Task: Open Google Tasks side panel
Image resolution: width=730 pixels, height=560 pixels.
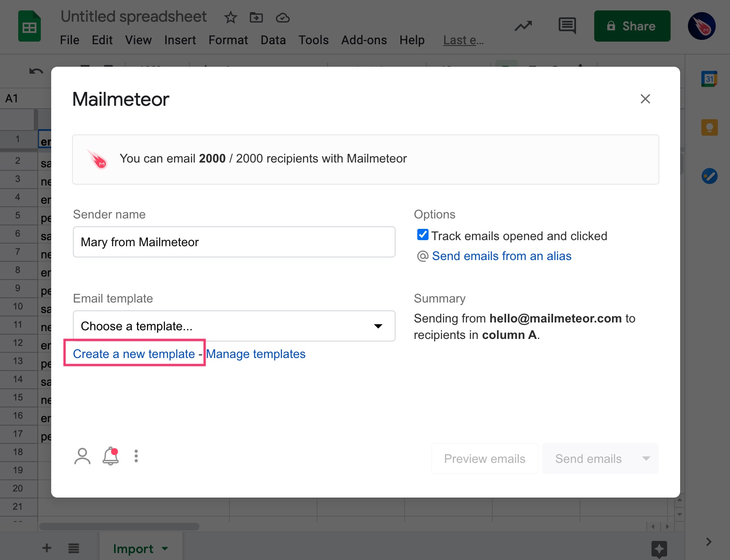Action: point(709,176)
